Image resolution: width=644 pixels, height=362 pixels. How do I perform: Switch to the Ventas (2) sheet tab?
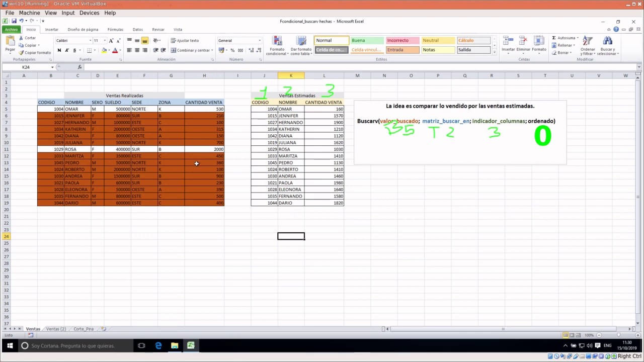[x=56, y=329]
